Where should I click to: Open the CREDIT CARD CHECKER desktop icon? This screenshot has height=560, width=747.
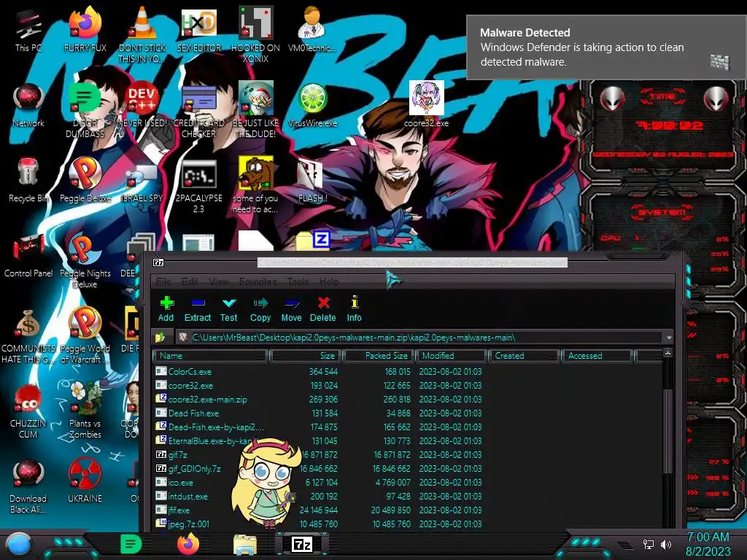tap(198, 111)
